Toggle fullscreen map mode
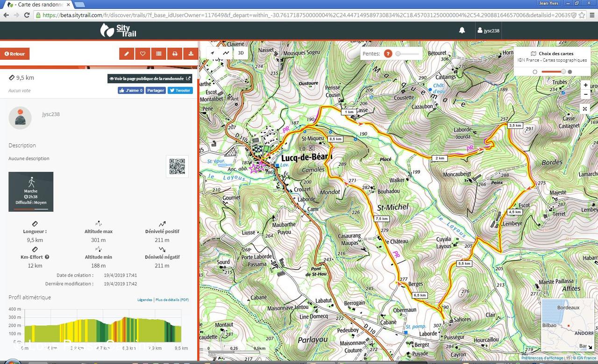 (585, 109)
